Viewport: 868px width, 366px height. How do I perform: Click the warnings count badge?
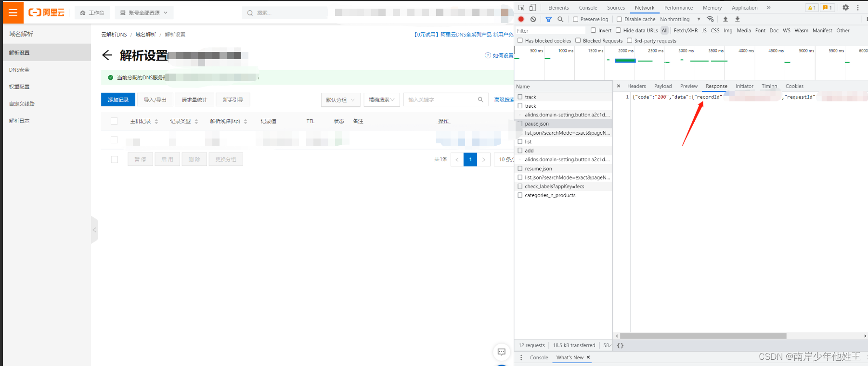[812, 8]
